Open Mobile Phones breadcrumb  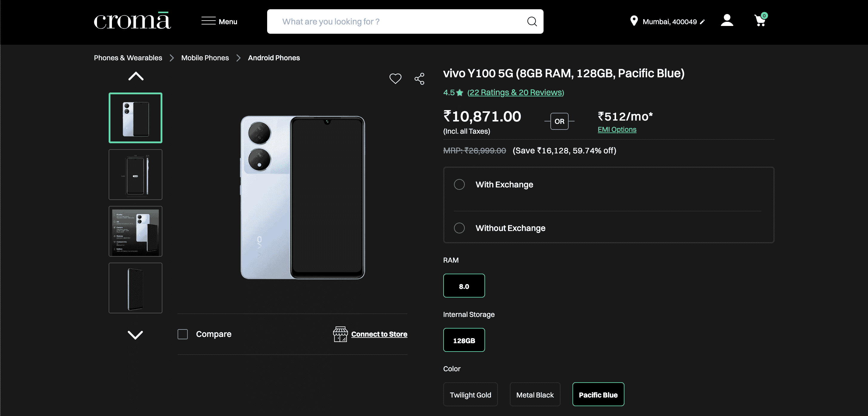pyautogui.click(x=205, y=58)
